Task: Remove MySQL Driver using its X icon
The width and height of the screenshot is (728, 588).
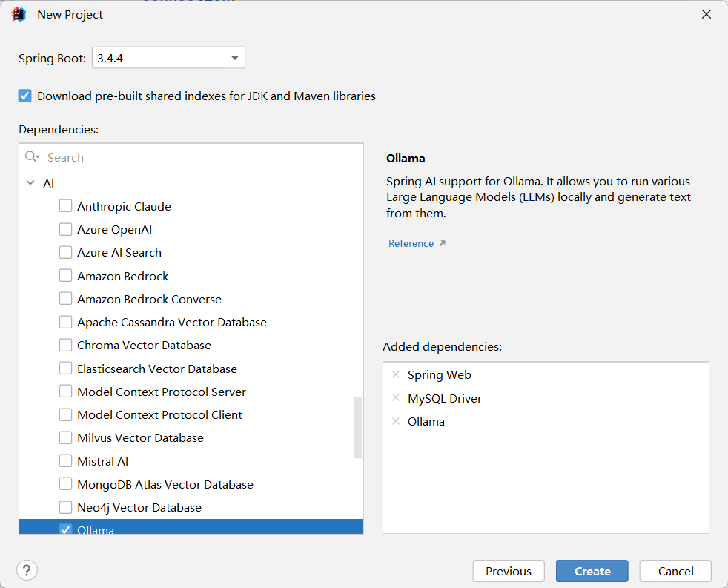Action: click(396, 398)
